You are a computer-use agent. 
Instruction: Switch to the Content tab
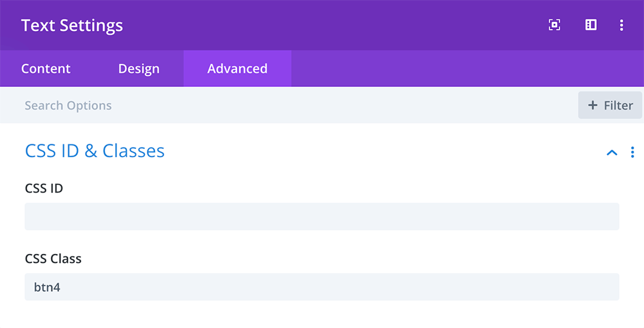coord(46,68)
